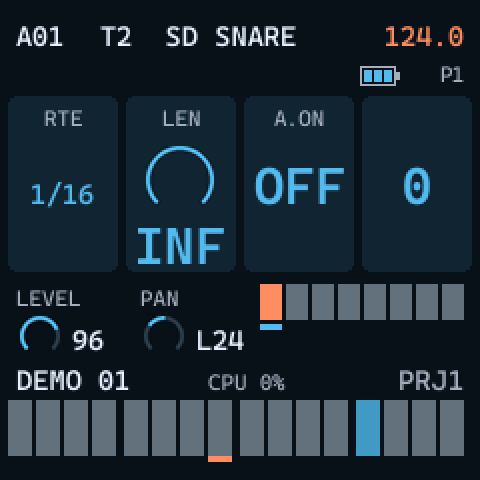Select the second page block
The image size is (480, 480).
pos(297,302)
